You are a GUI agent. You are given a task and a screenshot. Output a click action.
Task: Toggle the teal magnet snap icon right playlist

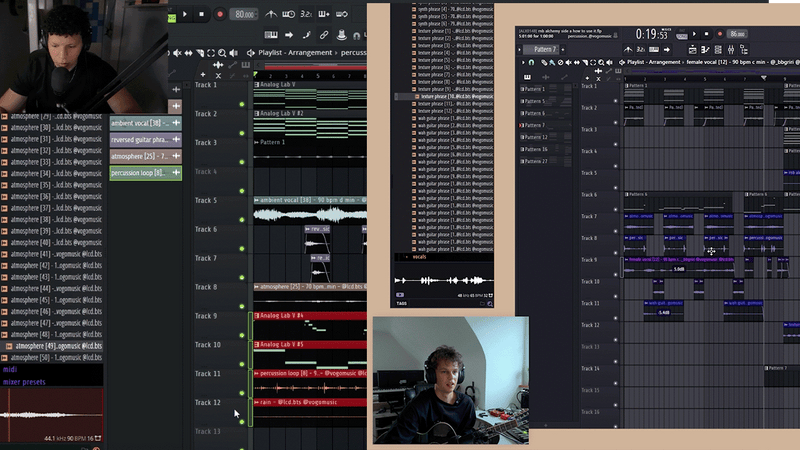click(531, 62)
